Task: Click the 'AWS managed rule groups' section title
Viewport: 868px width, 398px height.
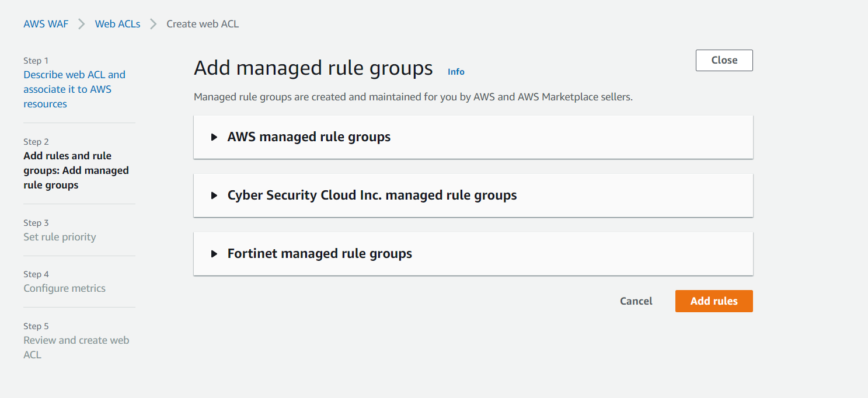Action: [309, 137]
